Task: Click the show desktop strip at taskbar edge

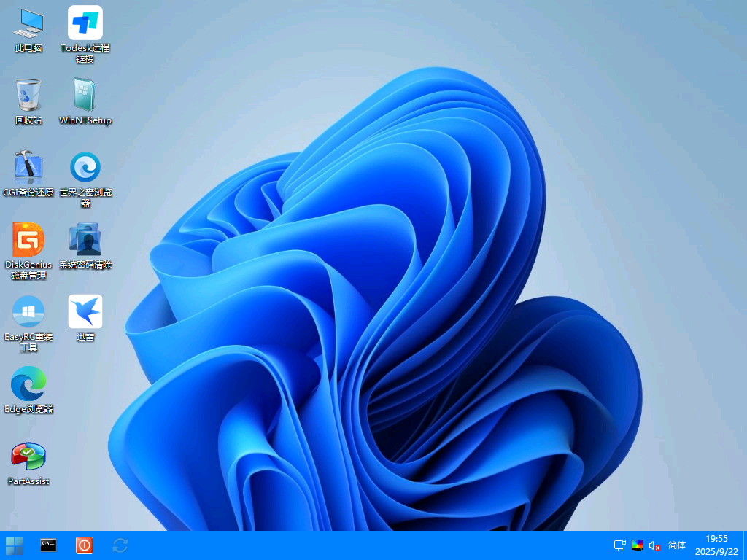Action: (745, 545)
